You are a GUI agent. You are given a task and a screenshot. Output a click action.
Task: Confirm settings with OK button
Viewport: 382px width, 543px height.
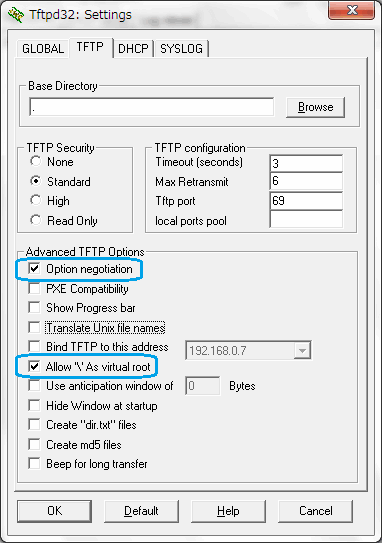[x=54, y=511]
